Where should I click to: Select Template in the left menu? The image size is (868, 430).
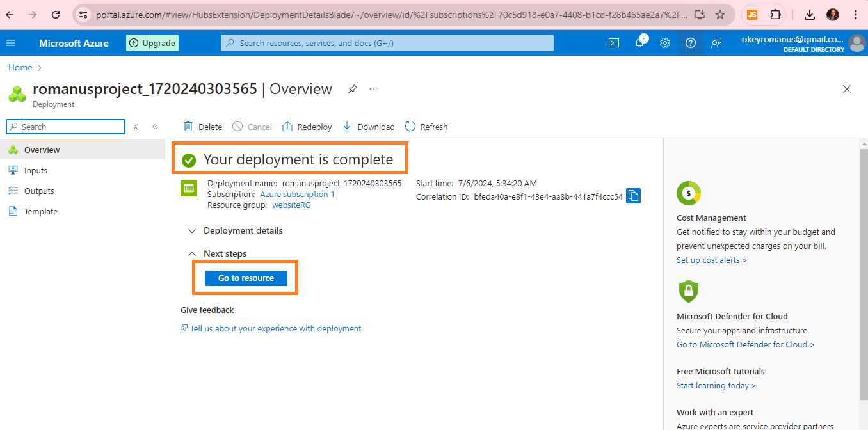coord(83,211)
